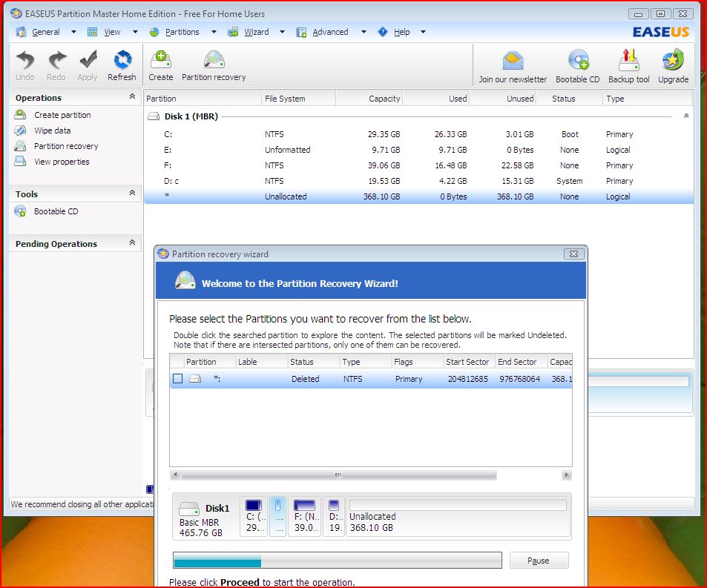The height and width of the screenshot is (588, 707).
Task: Open the Advanced menu dropdown arrow
Action: pyautogui.click(x=364, y=32)
